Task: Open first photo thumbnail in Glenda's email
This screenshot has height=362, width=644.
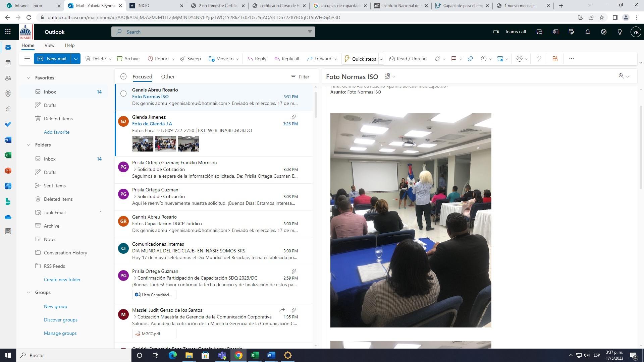Action: 143,143
